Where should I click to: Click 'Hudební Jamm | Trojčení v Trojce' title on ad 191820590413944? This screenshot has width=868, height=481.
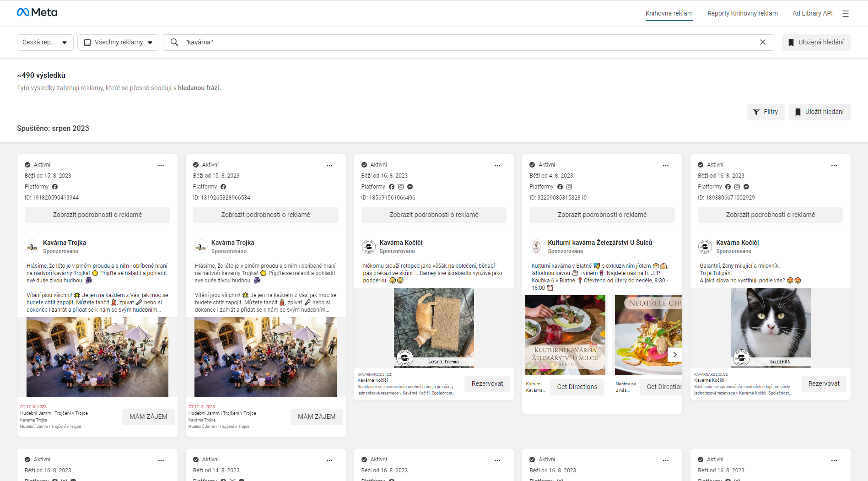tap(54, 413)
